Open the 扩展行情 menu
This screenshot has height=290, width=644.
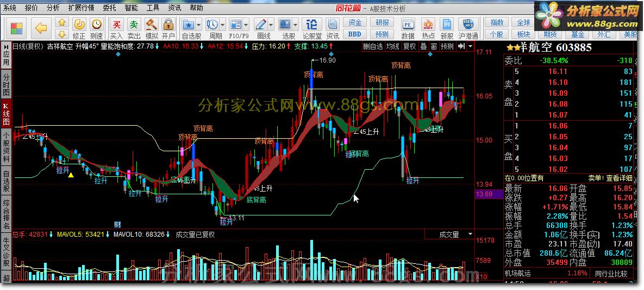(x=81, y=8)
